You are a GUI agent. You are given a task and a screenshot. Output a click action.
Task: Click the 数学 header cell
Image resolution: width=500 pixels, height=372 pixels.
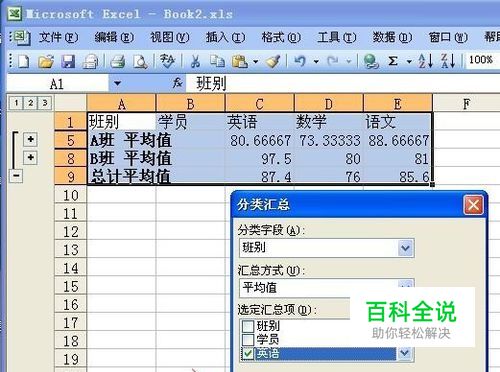[329, 122]
